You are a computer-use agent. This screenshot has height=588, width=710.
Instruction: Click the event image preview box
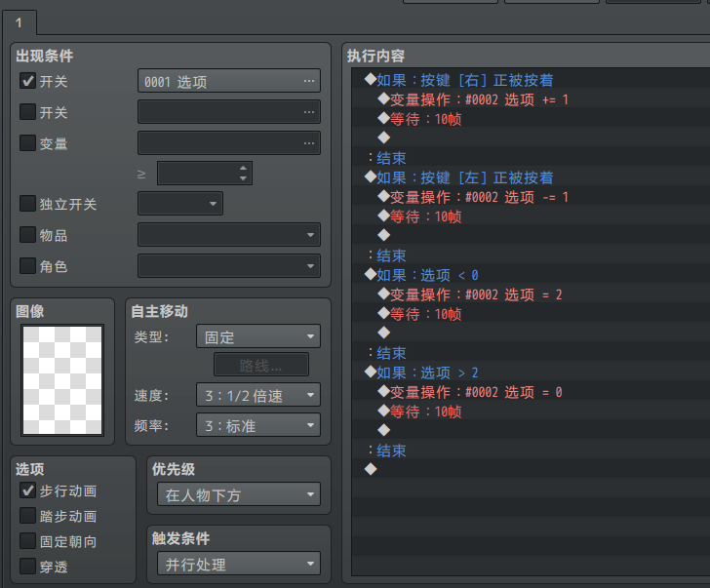[x=62, y=380]
